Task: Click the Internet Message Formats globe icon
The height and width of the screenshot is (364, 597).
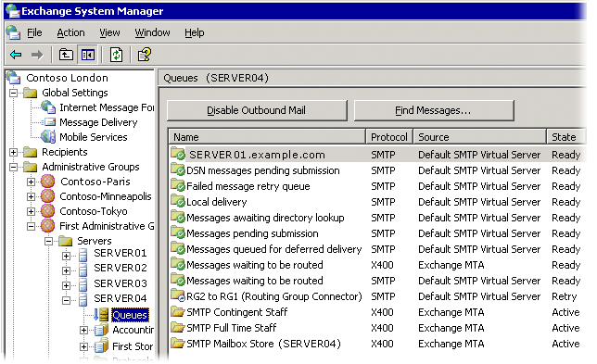Action: [x=48, y=107]
